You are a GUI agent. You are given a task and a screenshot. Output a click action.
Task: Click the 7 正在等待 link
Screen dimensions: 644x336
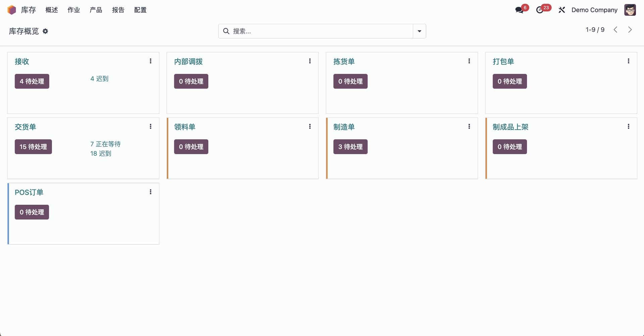(105, 144)
